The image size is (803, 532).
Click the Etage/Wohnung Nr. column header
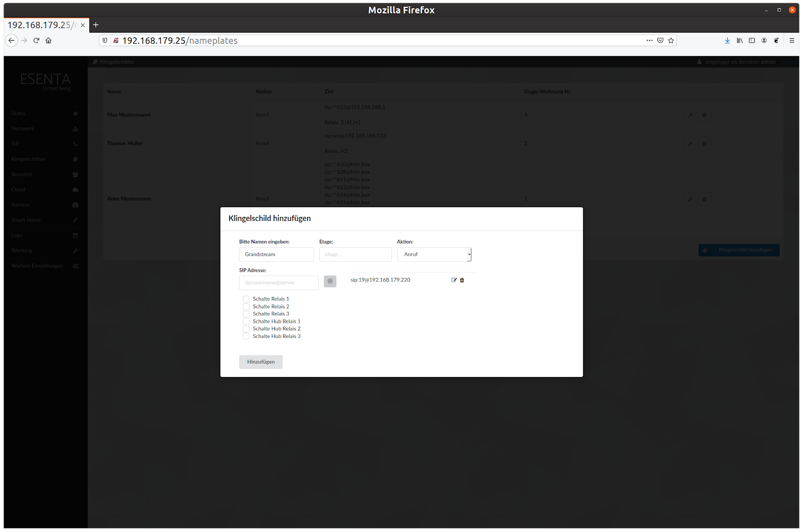[548, 92]
